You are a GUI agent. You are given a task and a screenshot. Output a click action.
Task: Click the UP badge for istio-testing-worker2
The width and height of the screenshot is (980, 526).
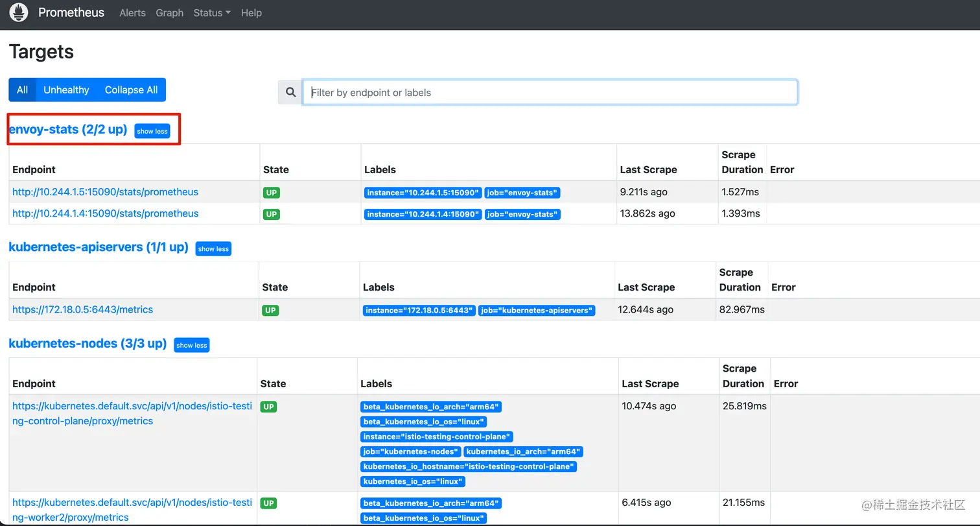pyautogui.click(x=268, y=503)
